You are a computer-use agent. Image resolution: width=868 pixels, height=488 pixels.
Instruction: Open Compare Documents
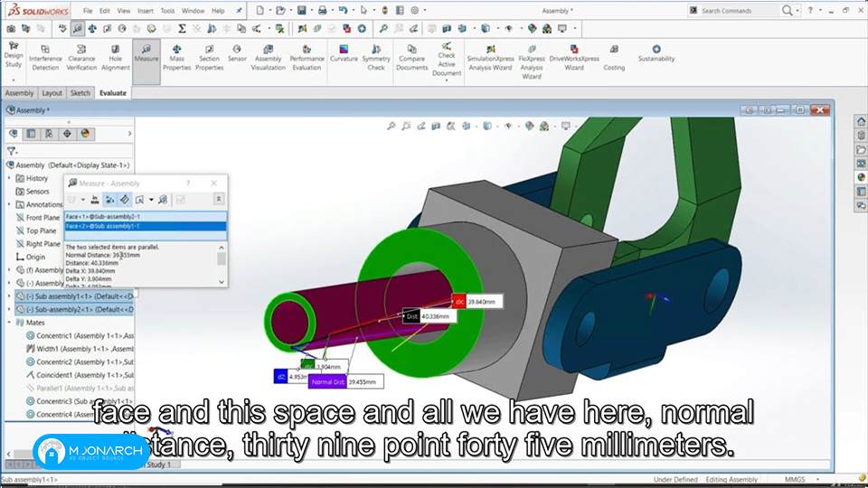[412, 58]
